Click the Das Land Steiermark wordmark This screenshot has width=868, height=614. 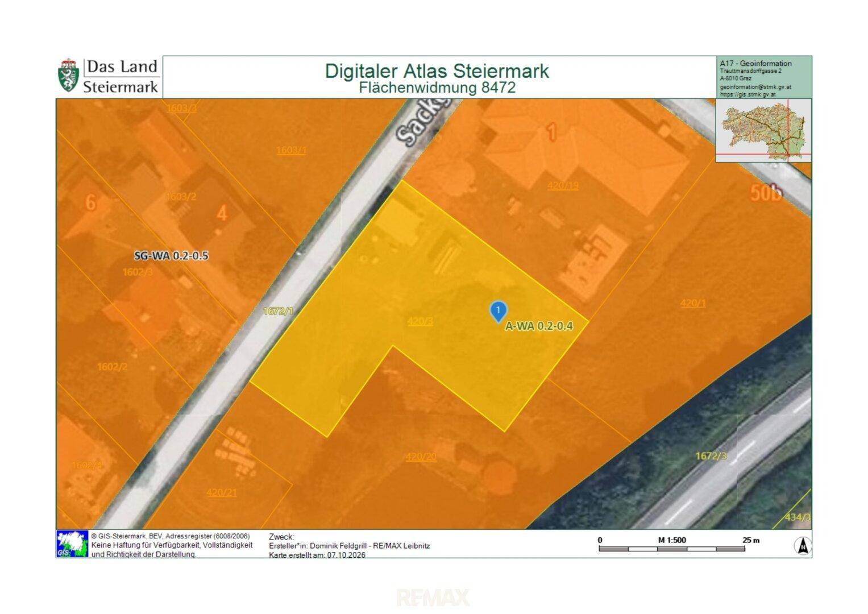click(121, 76)
